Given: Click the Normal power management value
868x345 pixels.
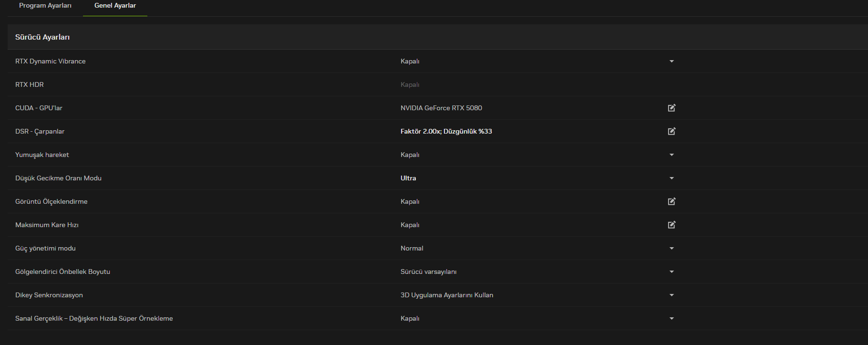Looking at the screenshot, I should 412,248.
